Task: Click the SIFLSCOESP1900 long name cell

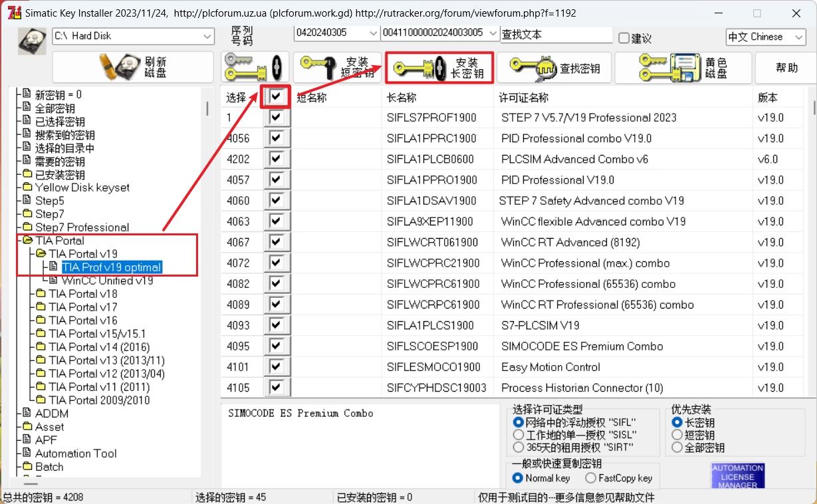Action: 432,346
